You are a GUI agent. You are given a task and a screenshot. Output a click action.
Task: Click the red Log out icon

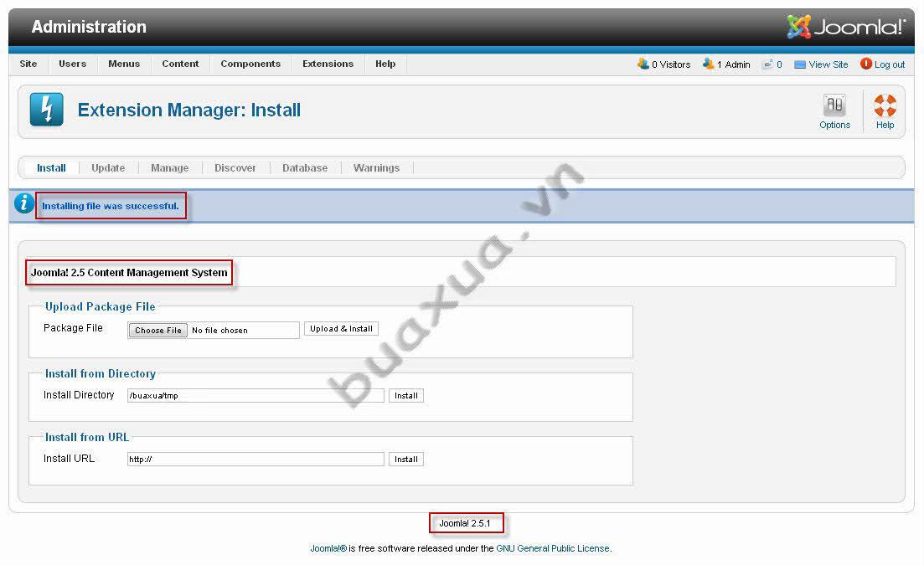click(x=865, y=64)
